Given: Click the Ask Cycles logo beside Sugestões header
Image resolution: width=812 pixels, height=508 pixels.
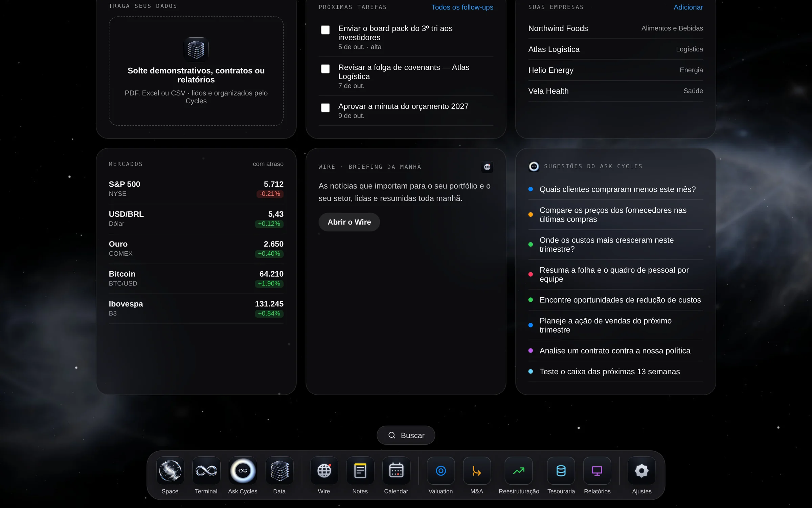Looking at the screenshot, I should click(534, 166).
